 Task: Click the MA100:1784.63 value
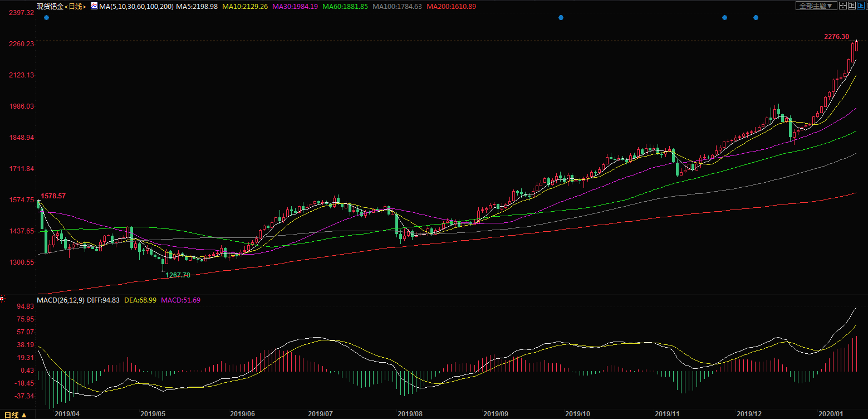coord(397,6)
